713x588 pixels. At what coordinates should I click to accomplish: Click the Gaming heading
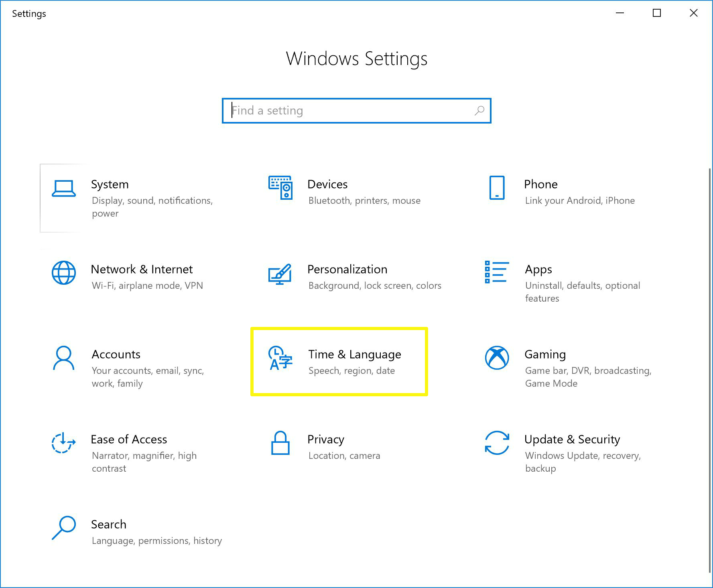click(x=545, y=355)
